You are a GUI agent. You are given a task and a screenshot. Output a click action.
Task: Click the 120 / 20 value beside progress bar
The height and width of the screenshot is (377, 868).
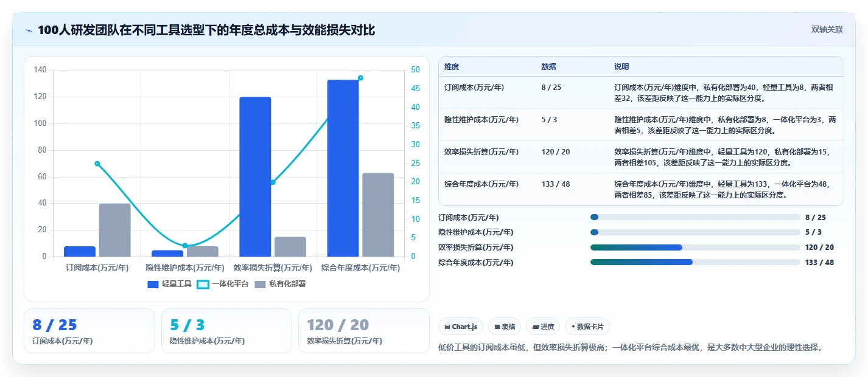tap(819, 247)
